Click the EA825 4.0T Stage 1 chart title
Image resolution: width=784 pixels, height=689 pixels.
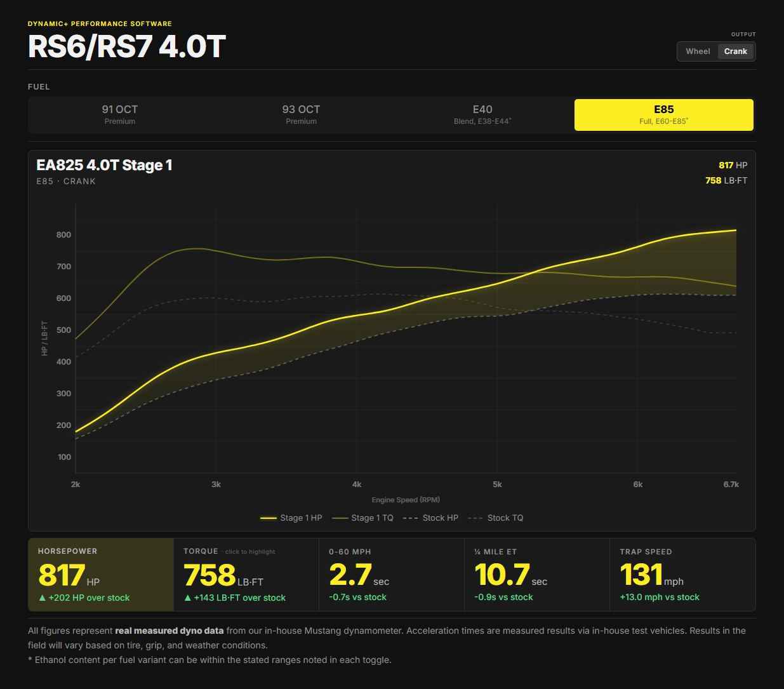[x=104, y=165]
